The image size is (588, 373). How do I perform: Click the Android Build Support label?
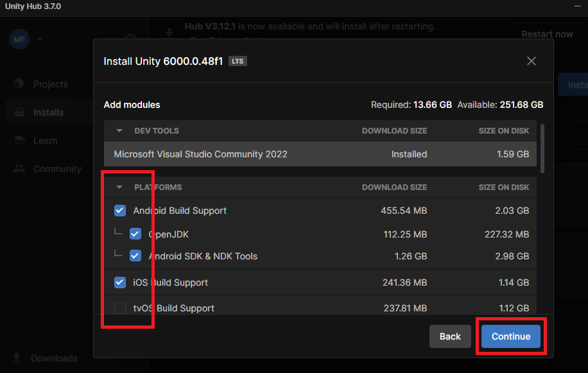tap(180, 211)
